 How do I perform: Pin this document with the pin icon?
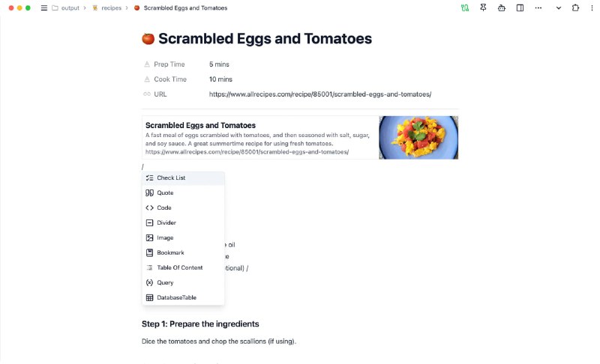click(x=483, y=7)
